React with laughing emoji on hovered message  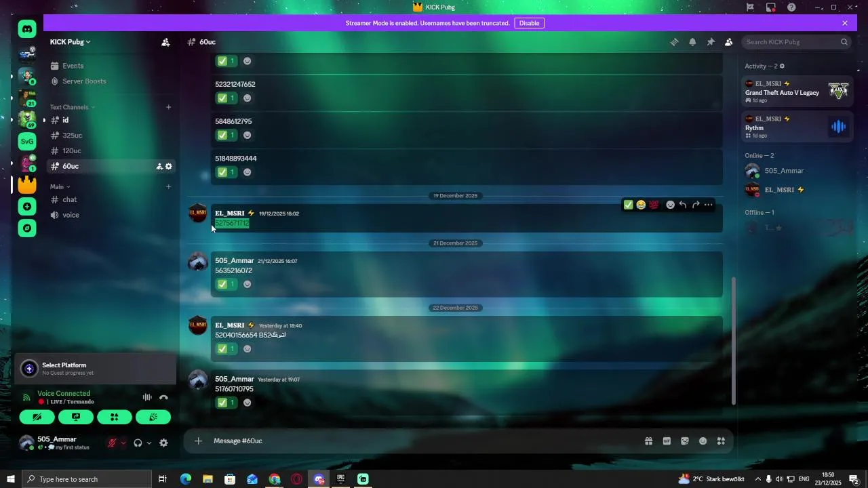[x=641, y=205]
